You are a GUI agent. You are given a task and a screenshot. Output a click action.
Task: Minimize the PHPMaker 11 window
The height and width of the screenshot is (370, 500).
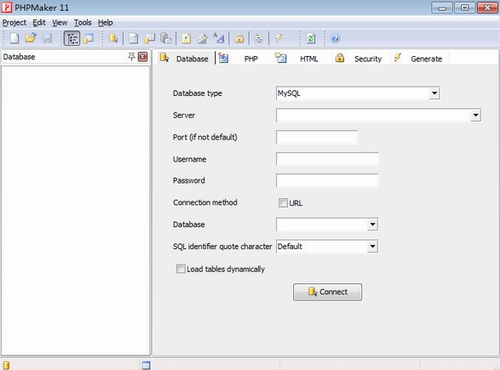pyautogui.click(x=442, y=8)
